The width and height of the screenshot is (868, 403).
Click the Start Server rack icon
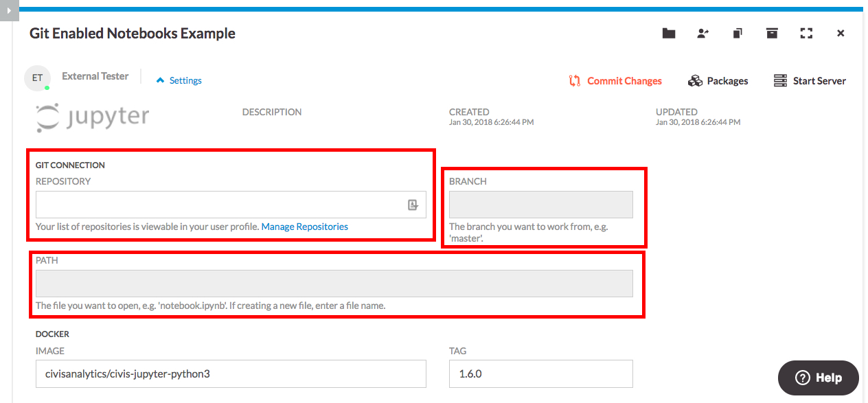click(x=780, y=81)
